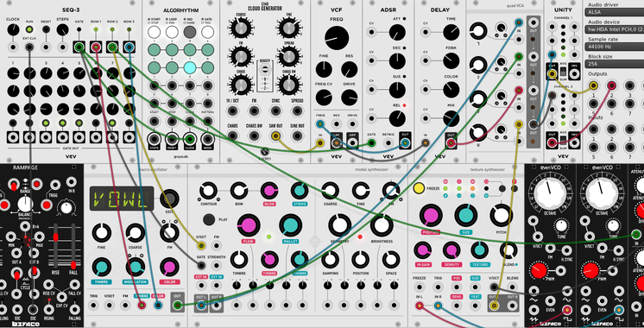
Task: Click the ADSR GATE input jack
Action: [x=371, y=143]
